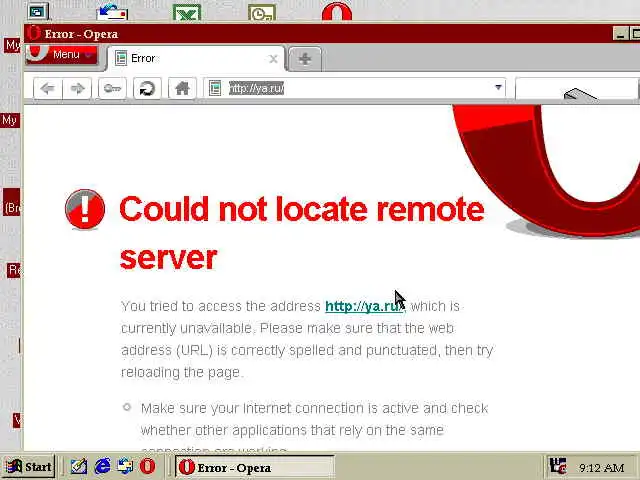Screen dimensions: 640x480
Task: Open a new tab with plus button
Action: pyautogui.click(x=305, y=59)
